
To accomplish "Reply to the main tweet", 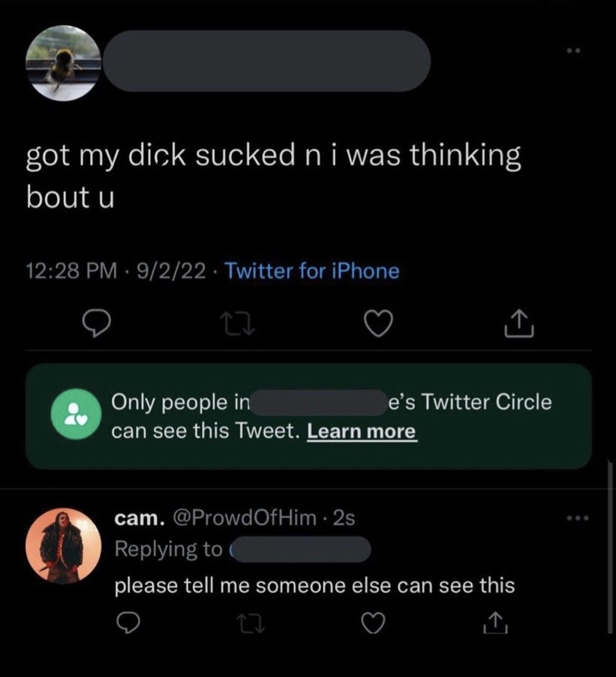I will pos(96,324).
